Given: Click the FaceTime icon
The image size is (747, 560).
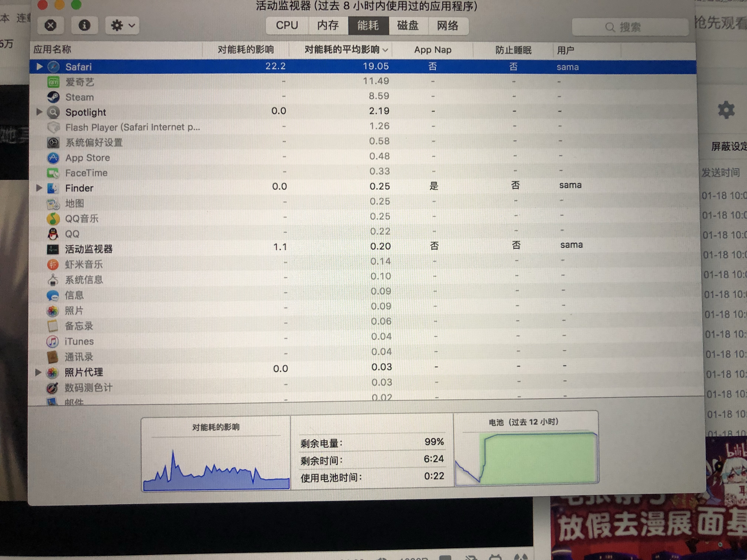Looking at the screenshot, I should [x=53, y=173].
